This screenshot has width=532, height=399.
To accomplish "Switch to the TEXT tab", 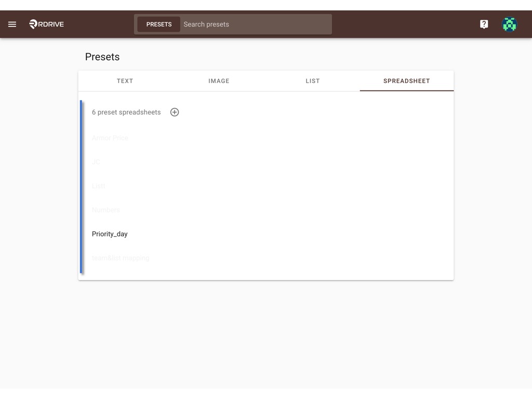I will [125, 81].
